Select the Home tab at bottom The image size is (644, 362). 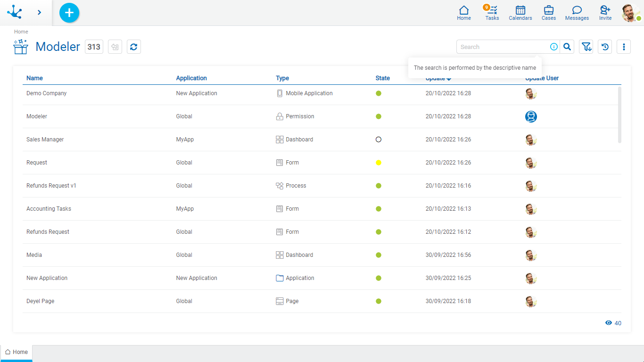click(17, 352)
